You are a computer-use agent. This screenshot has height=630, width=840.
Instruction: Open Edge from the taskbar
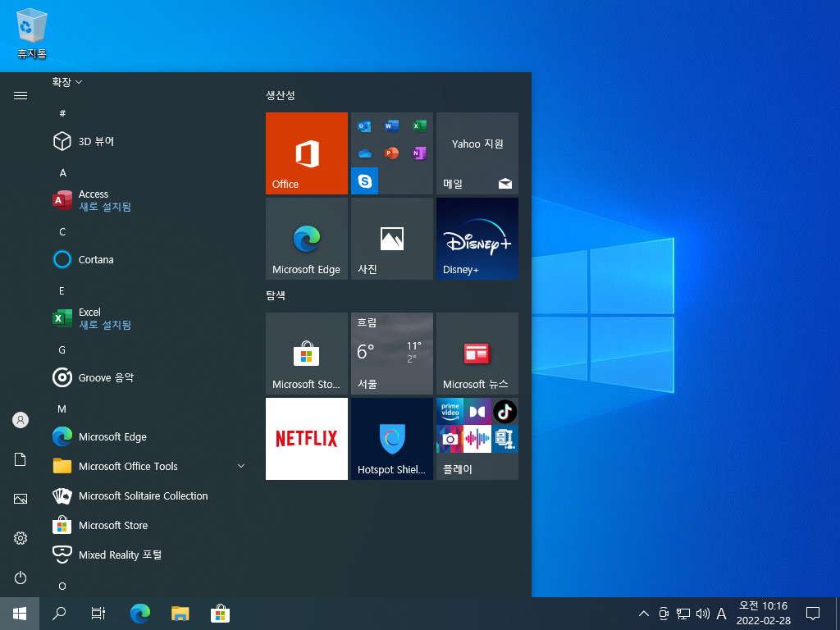click(140, 614)
